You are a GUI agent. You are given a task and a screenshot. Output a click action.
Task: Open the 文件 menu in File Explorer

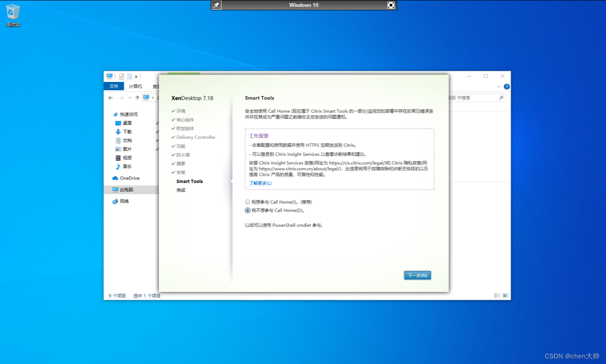click(x=114, y=86)
